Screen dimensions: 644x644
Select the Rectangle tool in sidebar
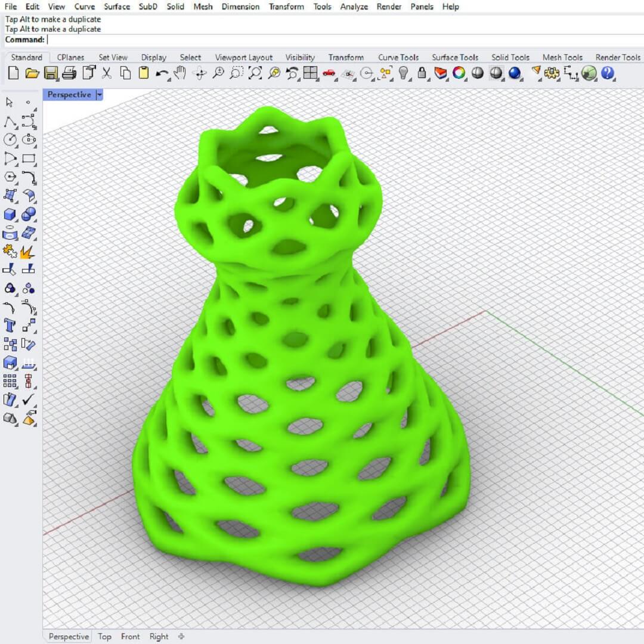[x=29, y=159]
